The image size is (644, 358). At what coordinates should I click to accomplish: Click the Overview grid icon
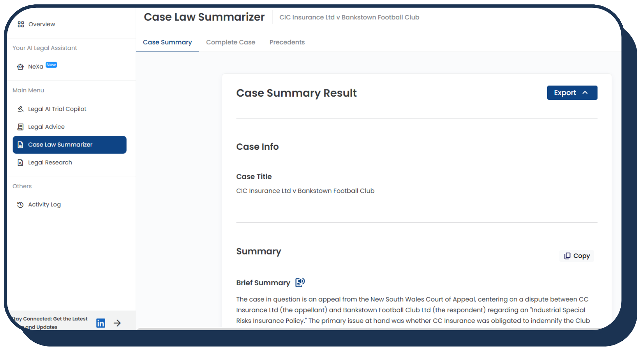coord(21,24)
